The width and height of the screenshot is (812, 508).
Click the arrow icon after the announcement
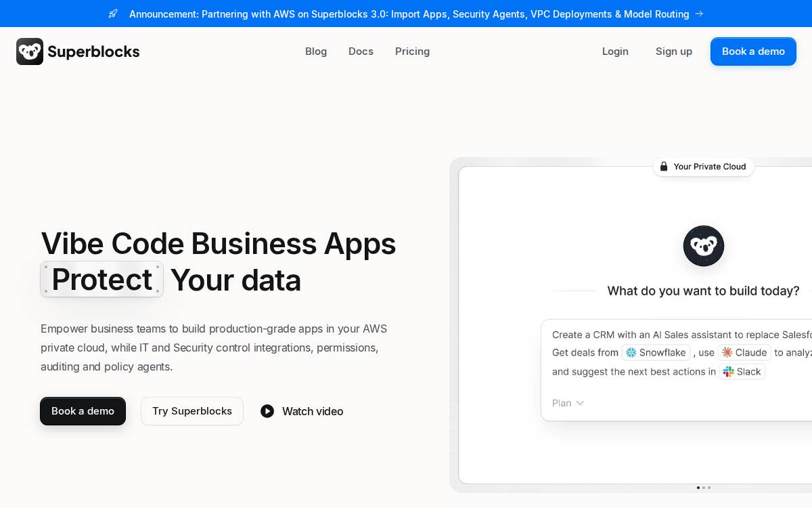pos(699,14)
